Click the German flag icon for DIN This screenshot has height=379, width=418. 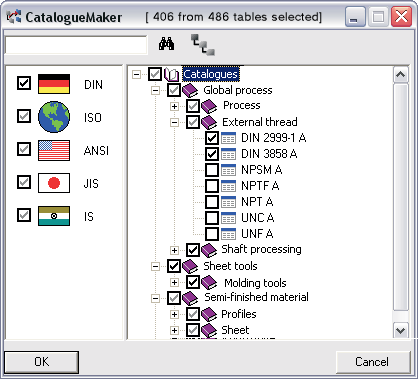pyautogui.click(x=54, y=84)
